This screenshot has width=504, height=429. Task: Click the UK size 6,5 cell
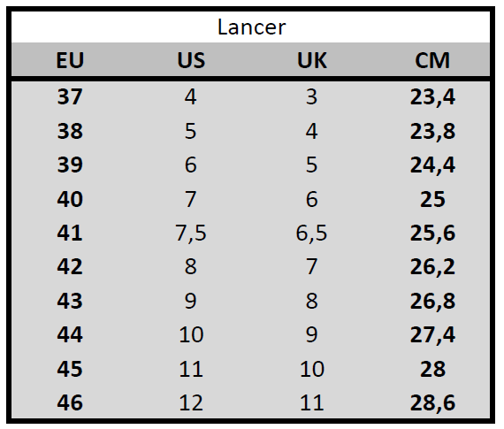pos(312,234)
